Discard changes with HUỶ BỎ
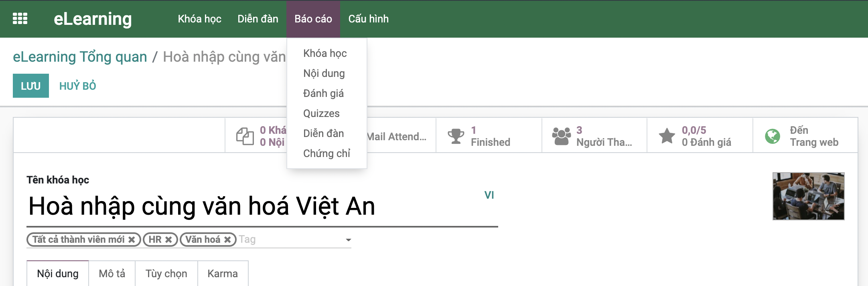The height and width of the screenshot is (286, 868). click(77, 85)
